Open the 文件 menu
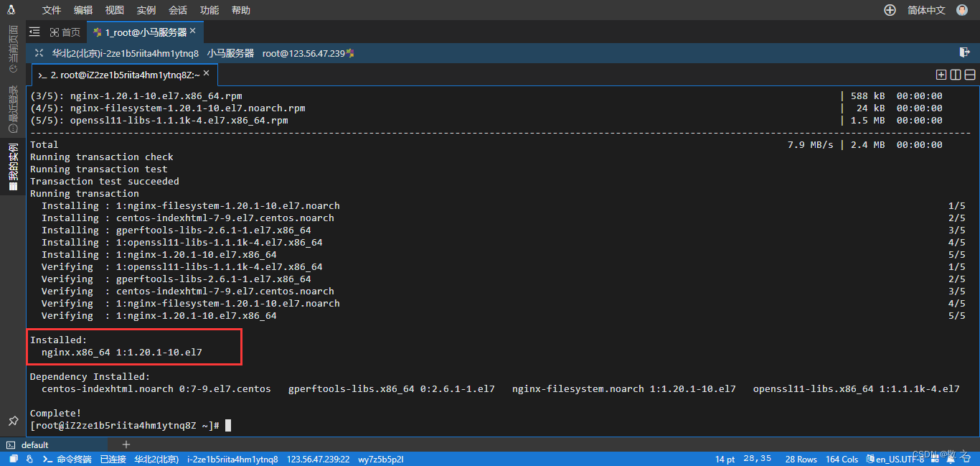This screenshot has width=980, height=466. click(x=52, y=10)
